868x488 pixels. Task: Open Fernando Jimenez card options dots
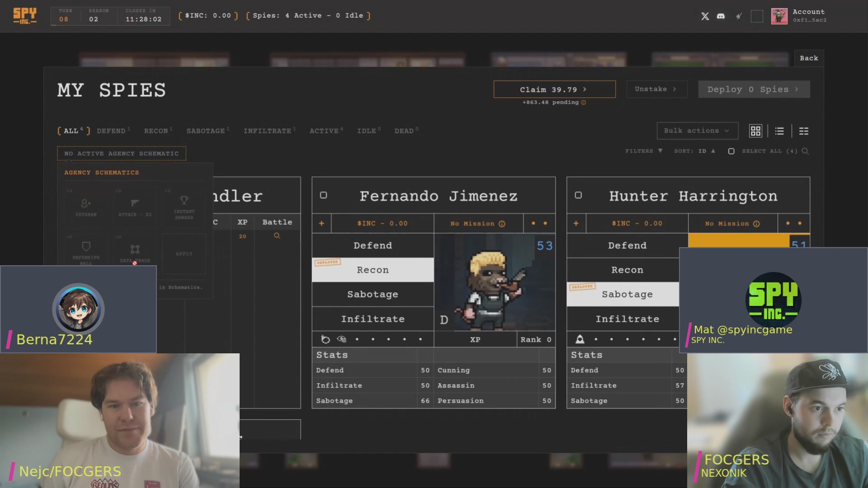(539, 224)
